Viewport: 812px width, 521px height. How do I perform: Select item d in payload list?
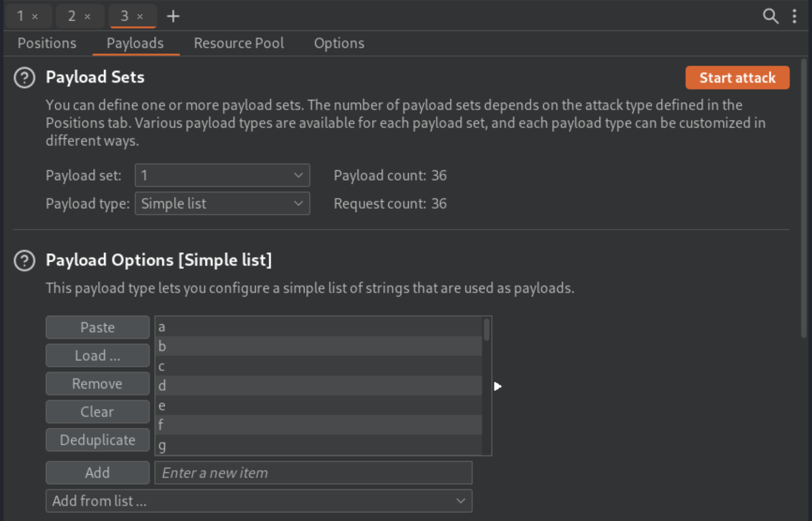320,386
